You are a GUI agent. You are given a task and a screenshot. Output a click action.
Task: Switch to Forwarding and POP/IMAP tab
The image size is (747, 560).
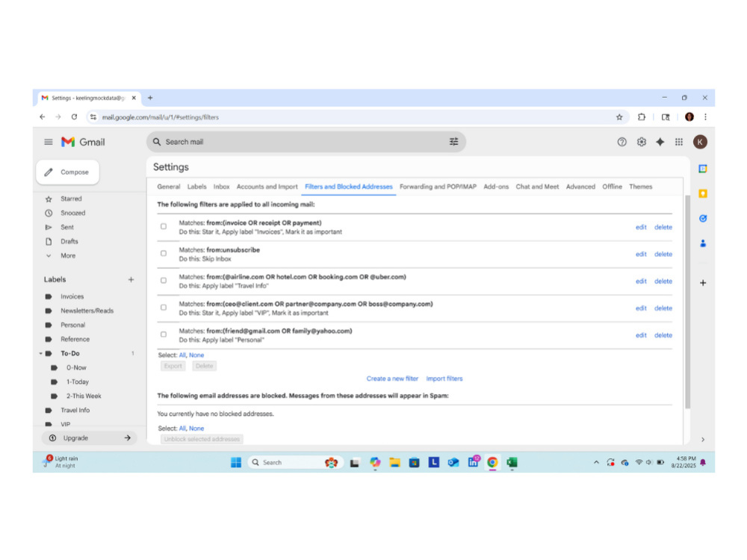438,187
